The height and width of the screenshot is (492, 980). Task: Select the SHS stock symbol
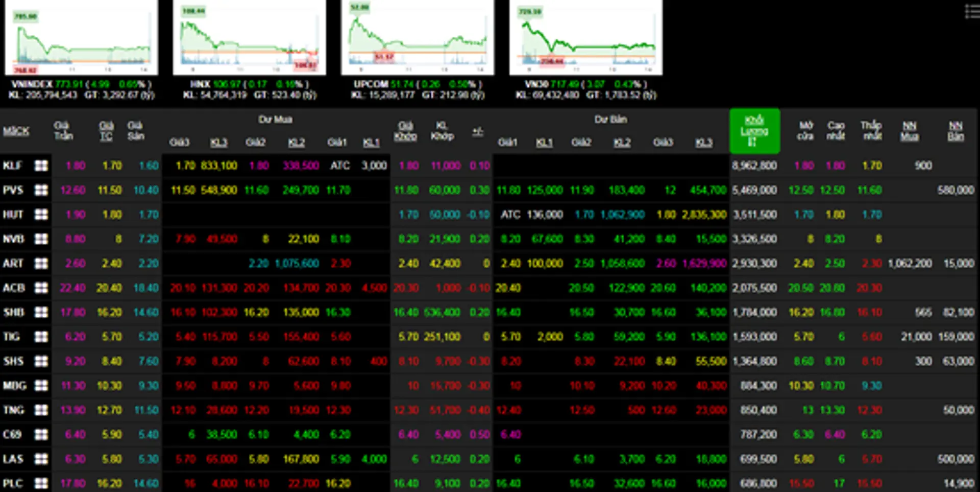(13, 361)
